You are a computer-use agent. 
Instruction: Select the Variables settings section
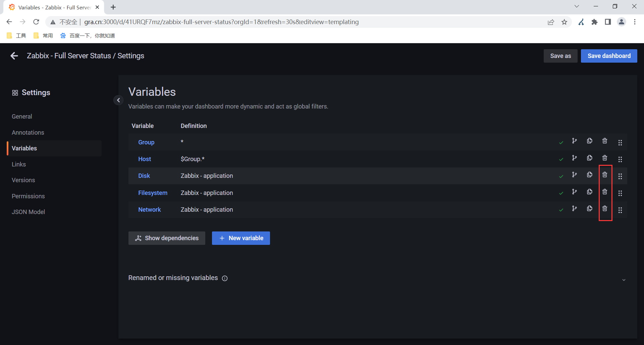pos(54,148)
